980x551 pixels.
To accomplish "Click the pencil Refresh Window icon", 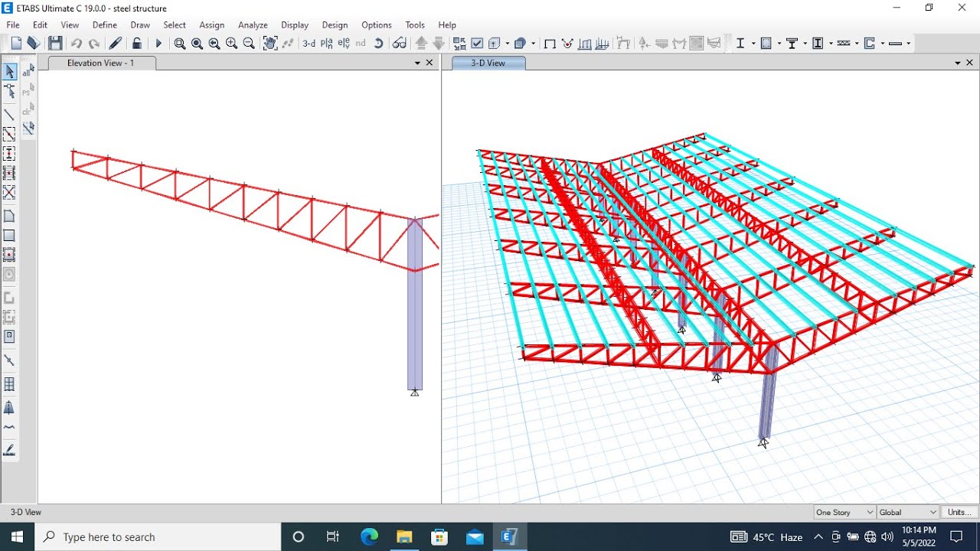I will pos(116,44).
